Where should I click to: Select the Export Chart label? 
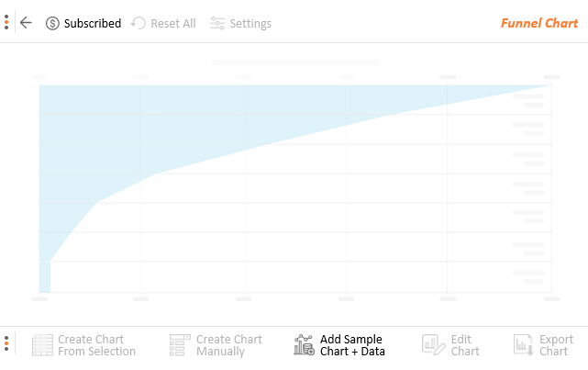(x=556, y=345)
